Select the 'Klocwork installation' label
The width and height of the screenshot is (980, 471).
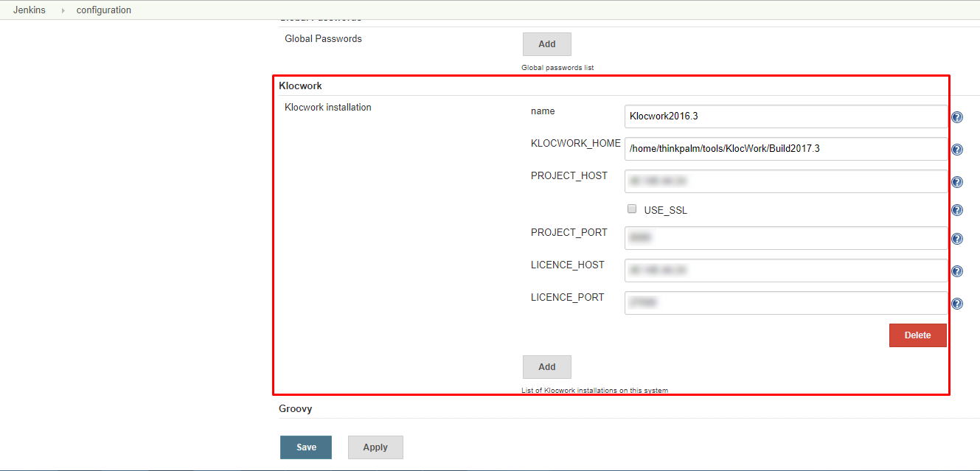328,108
